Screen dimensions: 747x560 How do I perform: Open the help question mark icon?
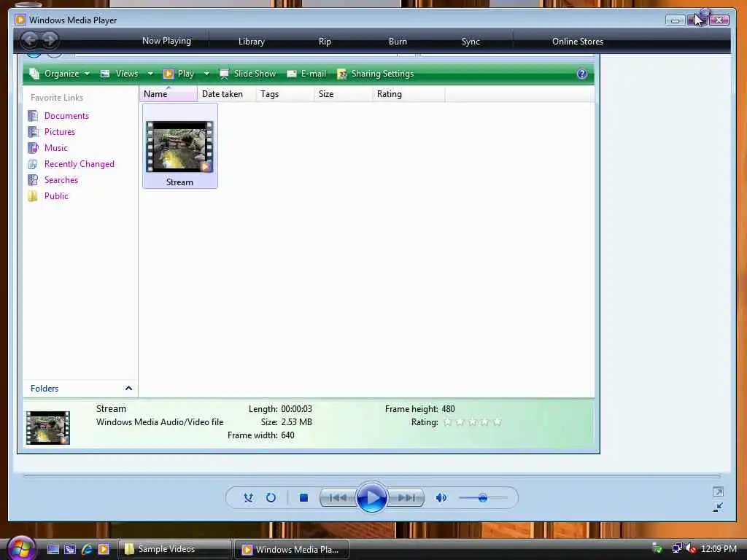point(581,74)
